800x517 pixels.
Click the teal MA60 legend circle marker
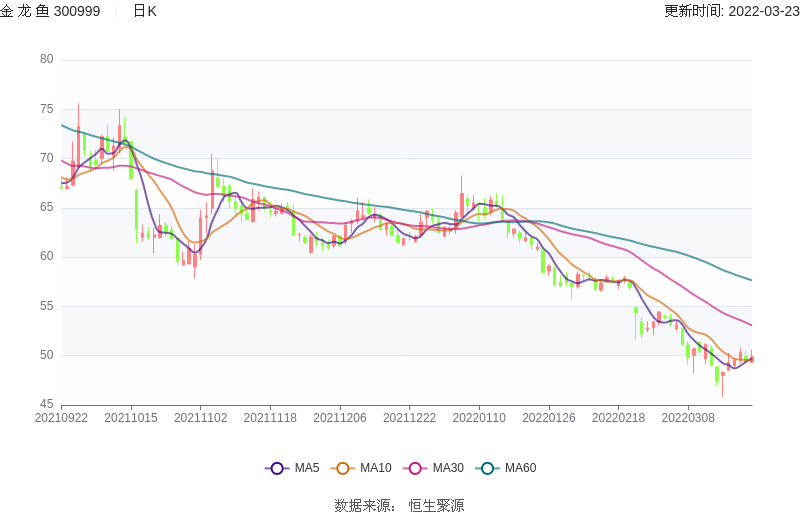488,468
